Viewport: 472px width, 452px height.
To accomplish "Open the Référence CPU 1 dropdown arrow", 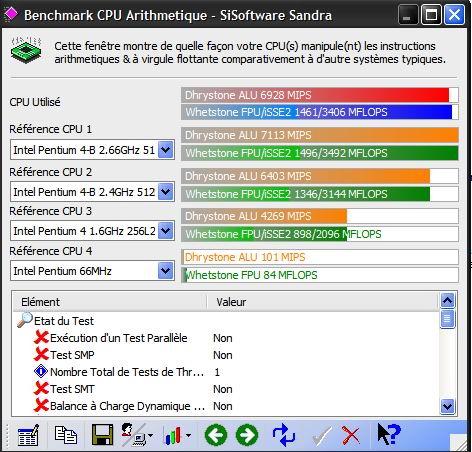I will pyautogui.click(x=166, y=150).
